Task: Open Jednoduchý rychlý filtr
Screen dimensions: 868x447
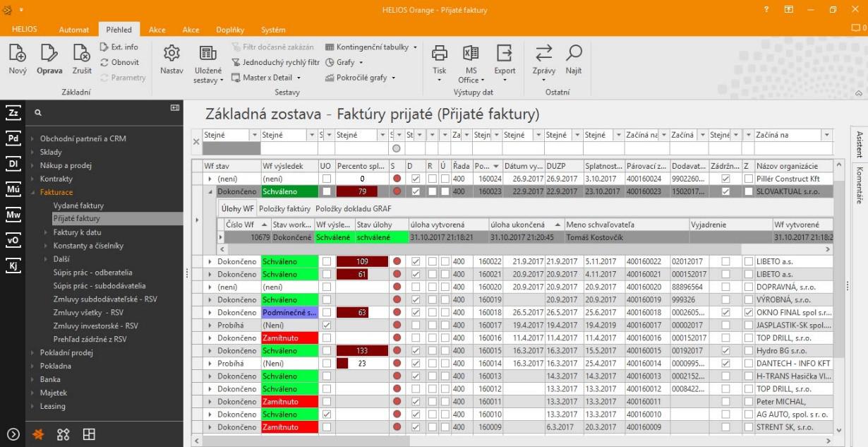Action: coord(276,62)
